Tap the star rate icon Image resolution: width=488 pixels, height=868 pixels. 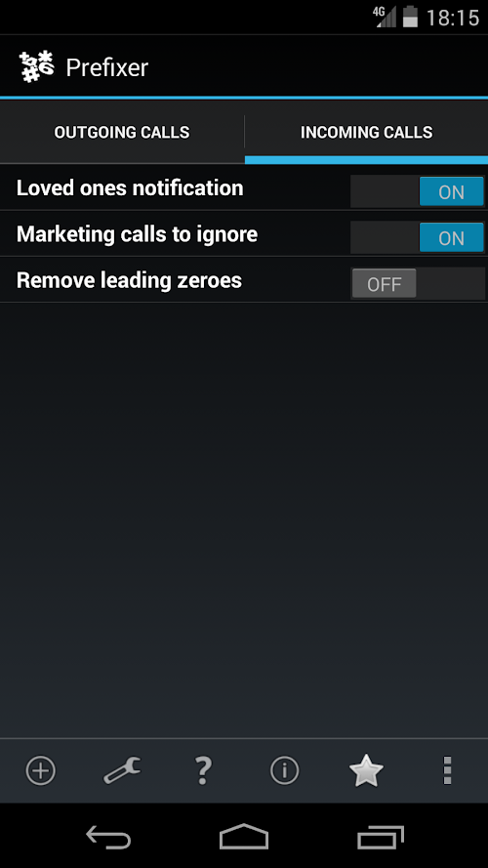pos(366,770)
